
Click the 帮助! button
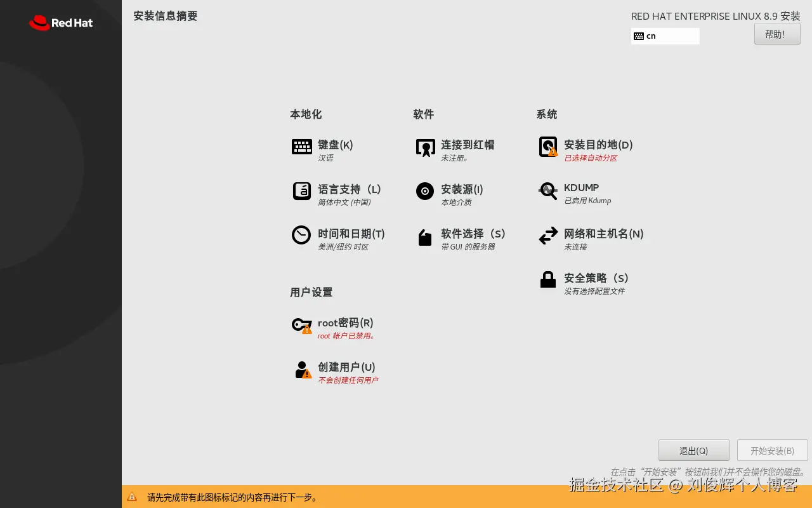point(777,34)
